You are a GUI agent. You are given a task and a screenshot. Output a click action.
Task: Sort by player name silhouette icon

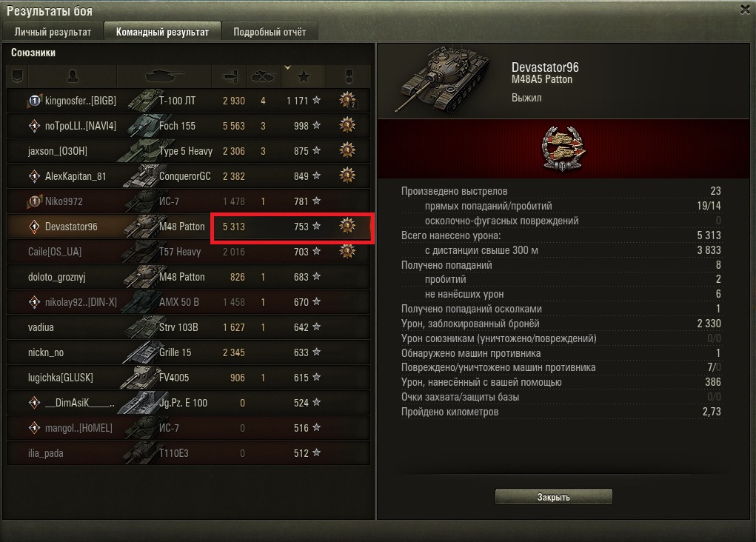[73, 76]
